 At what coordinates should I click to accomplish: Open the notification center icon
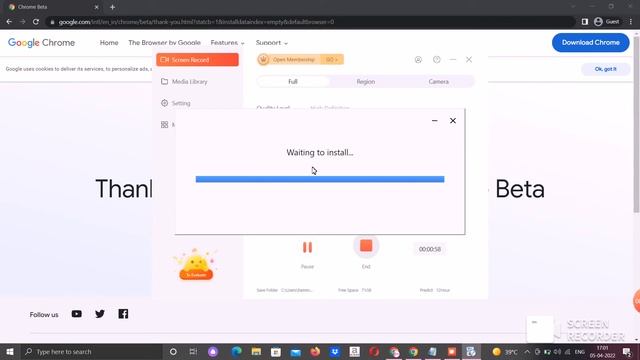[627, 351]
